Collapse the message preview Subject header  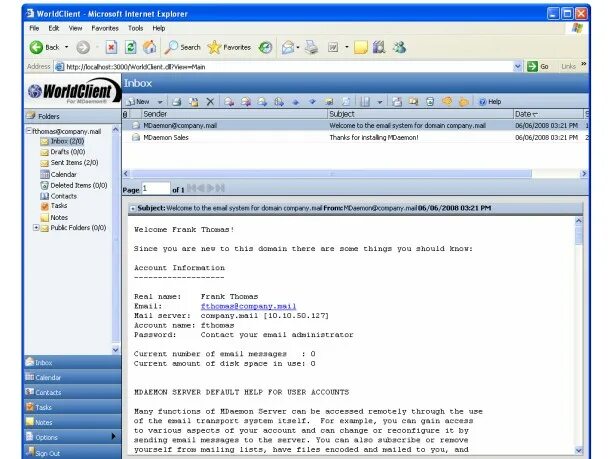[x=133, y=208]
